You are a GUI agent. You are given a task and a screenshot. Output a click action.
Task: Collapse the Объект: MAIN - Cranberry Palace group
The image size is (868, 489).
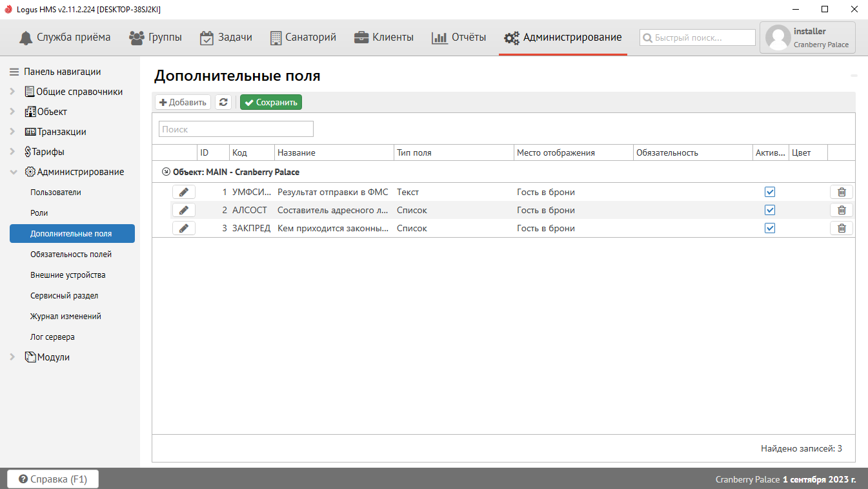point(166,172)
